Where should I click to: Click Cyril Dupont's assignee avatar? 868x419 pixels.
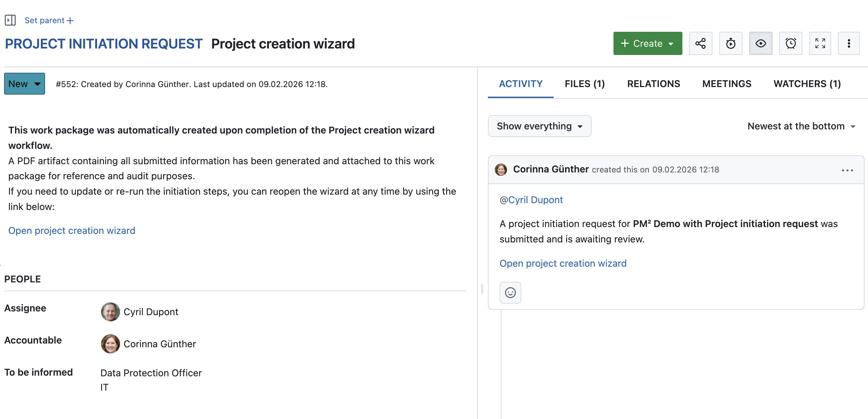tap(110, 311)
